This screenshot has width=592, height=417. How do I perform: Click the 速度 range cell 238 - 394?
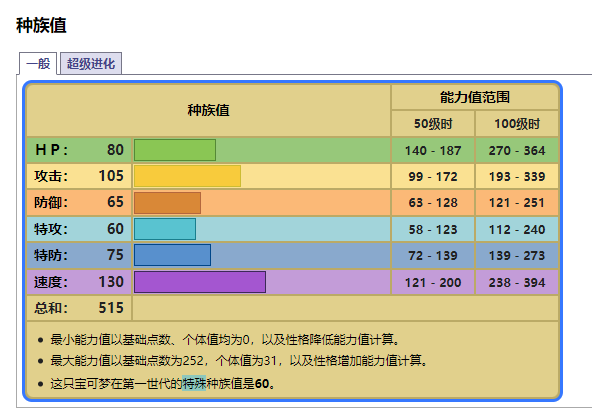pos(517,282)
